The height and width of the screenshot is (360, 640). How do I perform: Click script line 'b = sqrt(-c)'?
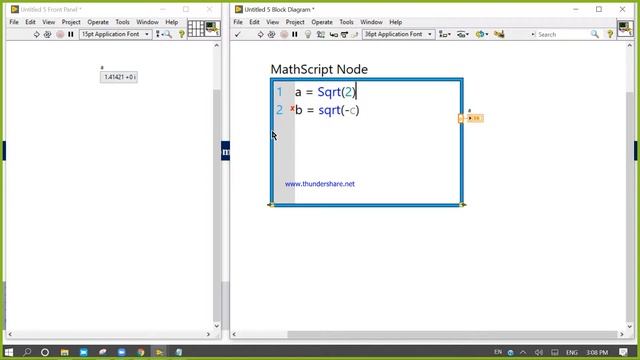click(x=327, y=110)
